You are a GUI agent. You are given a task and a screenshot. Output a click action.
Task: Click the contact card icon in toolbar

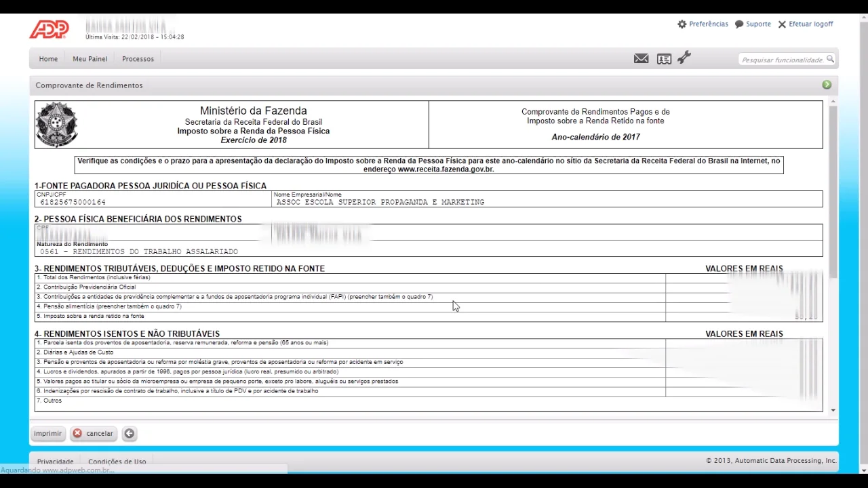pos(664,59)
